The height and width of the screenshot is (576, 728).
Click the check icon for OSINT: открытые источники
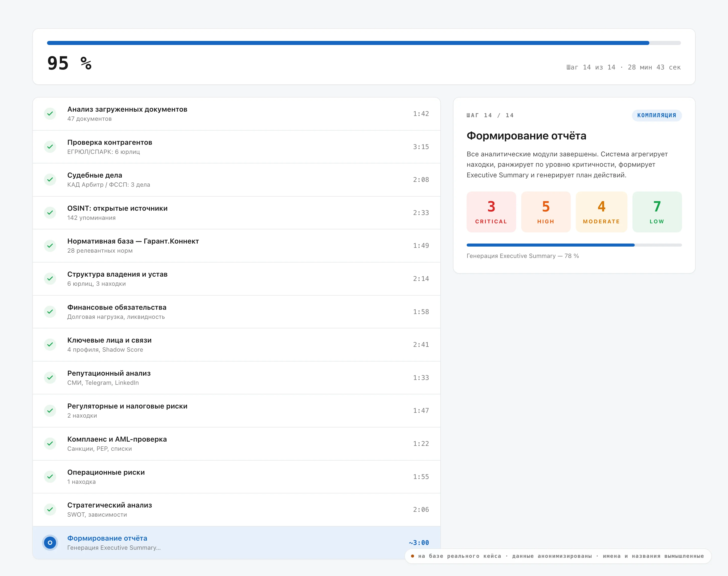tap(50, 213)
